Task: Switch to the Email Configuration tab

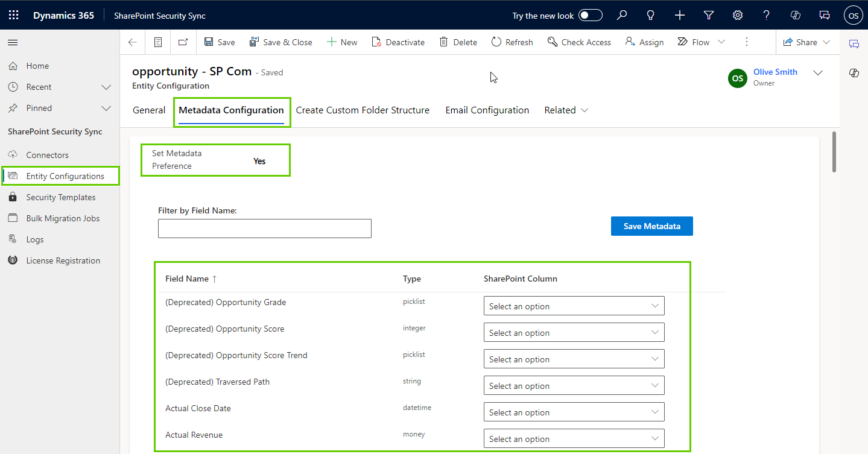Action: (487, 110)
